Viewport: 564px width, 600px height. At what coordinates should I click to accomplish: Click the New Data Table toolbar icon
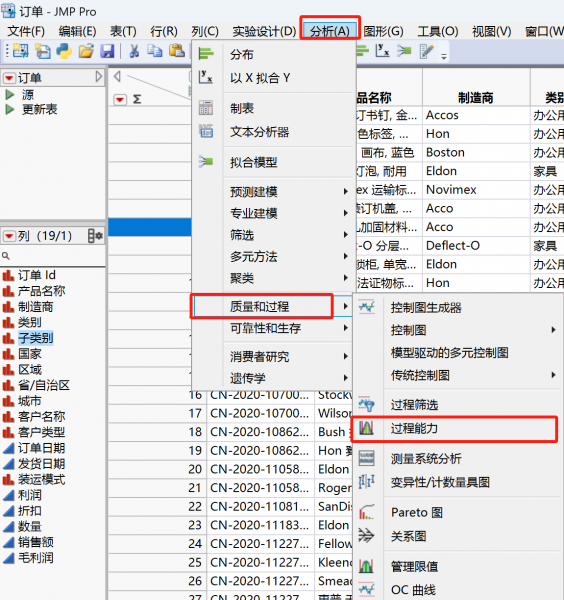coord(21,51)
